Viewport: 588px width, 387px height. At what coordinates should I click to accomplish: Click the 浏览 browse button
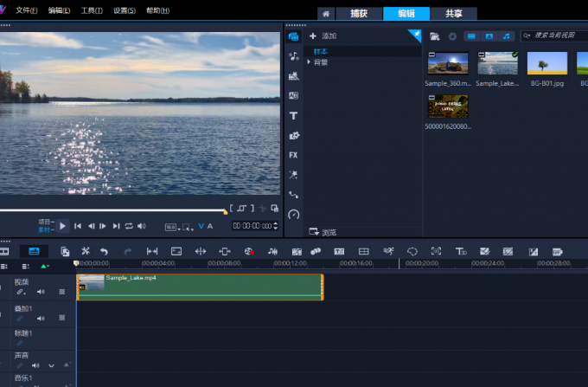click(x=323, y=232)
